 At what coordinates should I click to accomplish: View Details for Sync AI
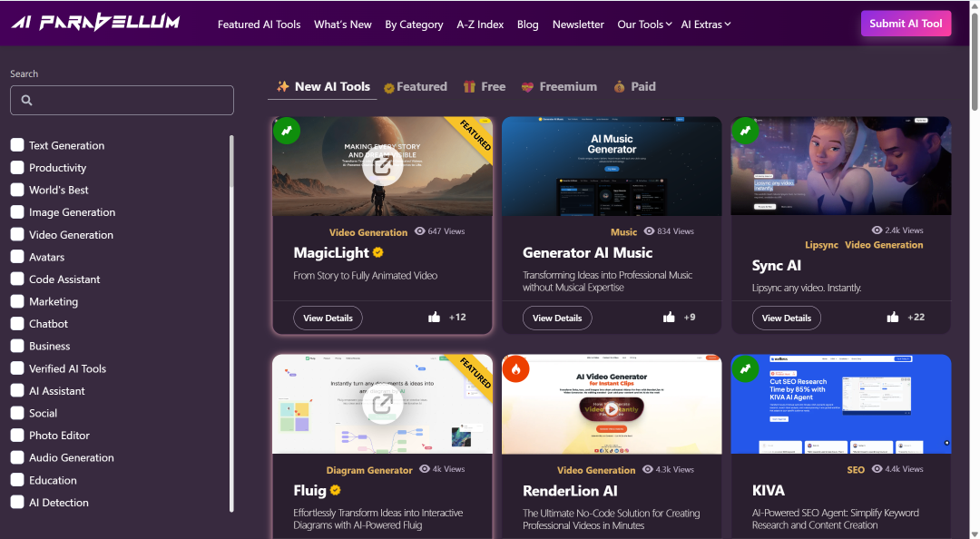click(x=786, y=318)
